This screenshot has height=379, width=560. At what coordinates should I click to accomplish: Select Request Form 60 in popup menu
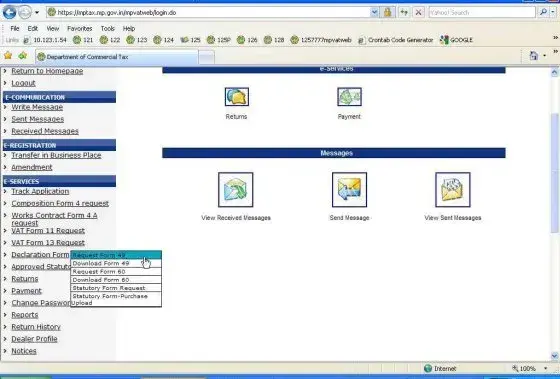(116, 271)
